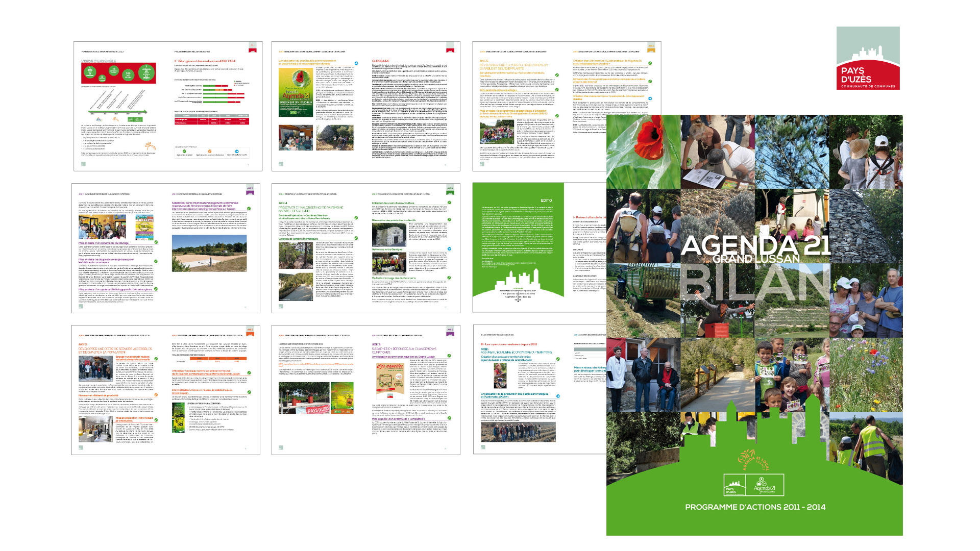Open the Axe 5 développement durable spread
The height and width of the screenshot is (551, 980).
[x=540, y=106]
